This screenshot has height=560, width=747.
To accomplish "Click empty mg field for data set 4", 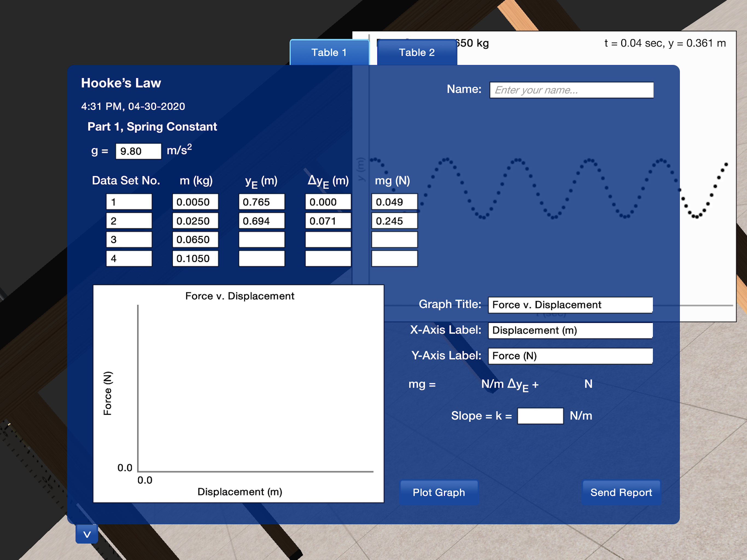I will point(395,258).
